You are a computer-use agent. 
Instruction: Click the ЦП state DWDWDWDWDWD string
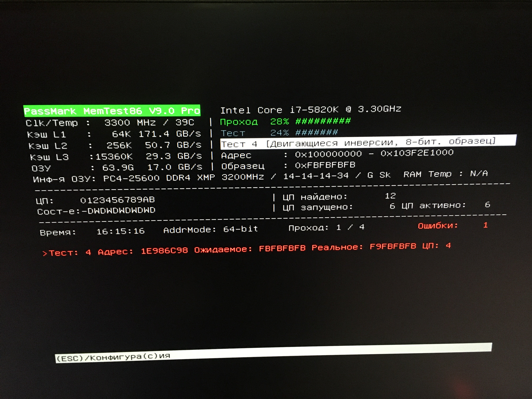coord(121,210)
